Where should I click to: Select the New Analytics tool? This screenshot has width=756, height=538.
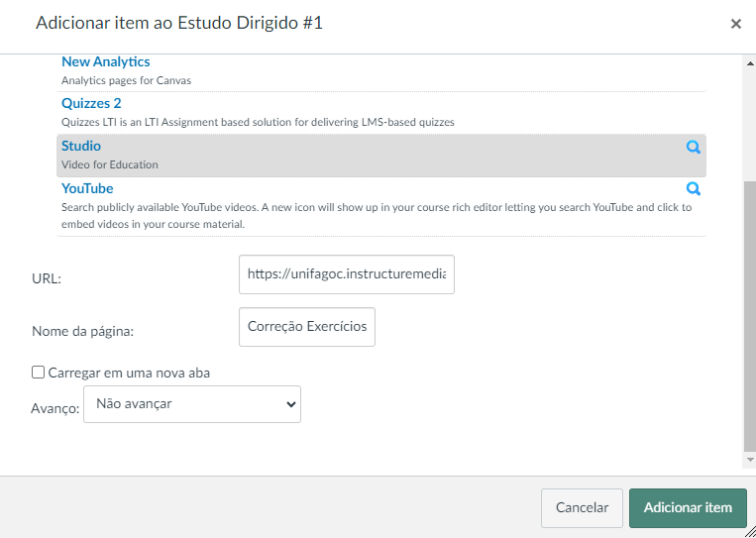pyautogui.click(x=106, y=62)
